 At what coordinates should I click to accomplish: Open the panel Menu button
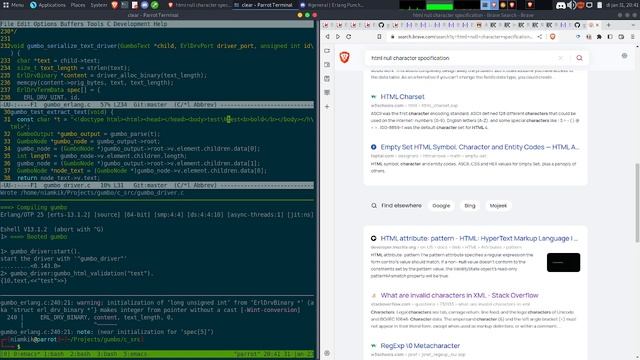coord(13,5)
